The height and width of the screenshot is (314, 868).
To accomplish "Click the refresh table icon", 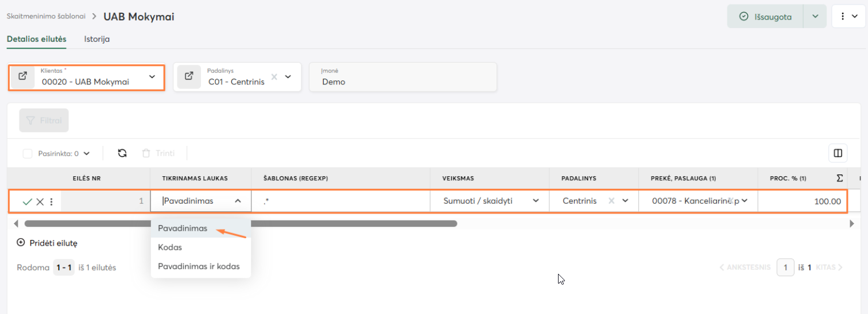I will click(x=122, y=153).
